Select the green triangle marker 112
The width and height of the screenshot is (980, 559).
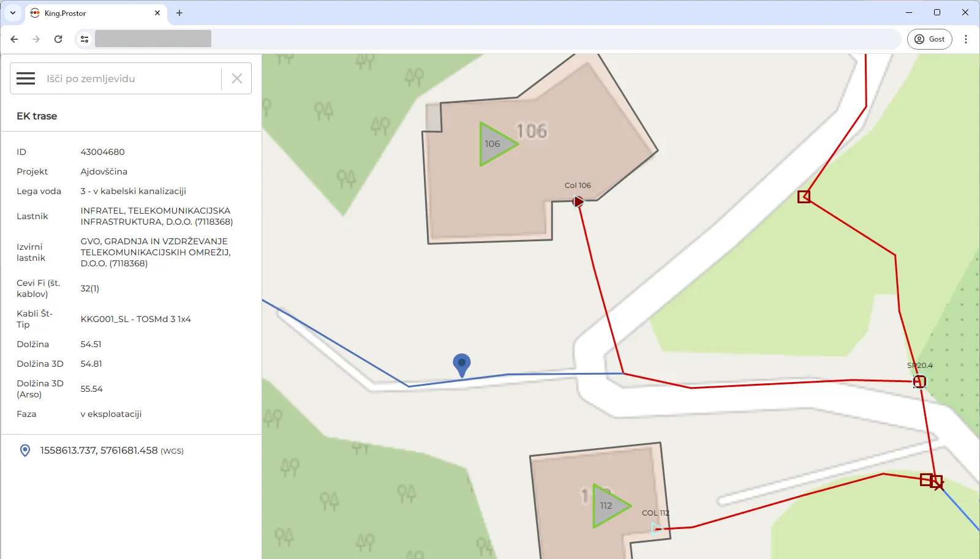[x=608, y=506]
